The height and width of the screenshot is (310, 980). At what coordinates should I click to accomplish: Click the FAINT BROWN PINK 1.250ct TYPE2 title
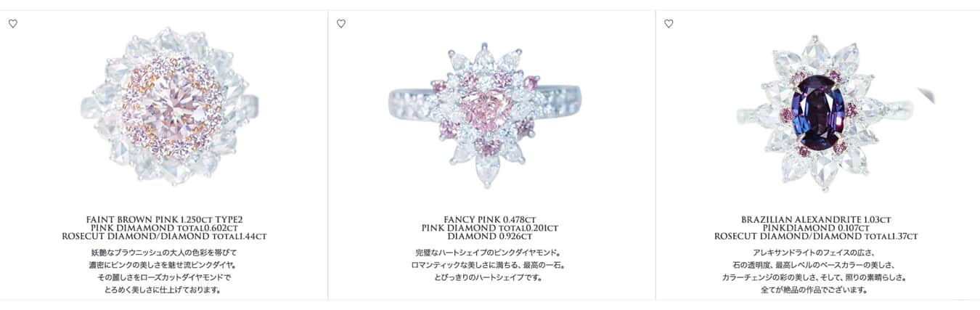click(164, 219)
